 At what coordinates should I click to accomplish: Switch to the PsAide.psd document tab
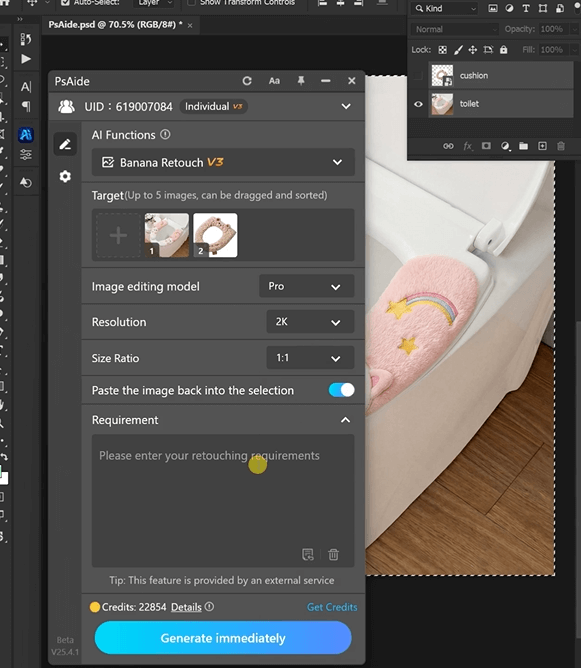[x=115, y=25]
